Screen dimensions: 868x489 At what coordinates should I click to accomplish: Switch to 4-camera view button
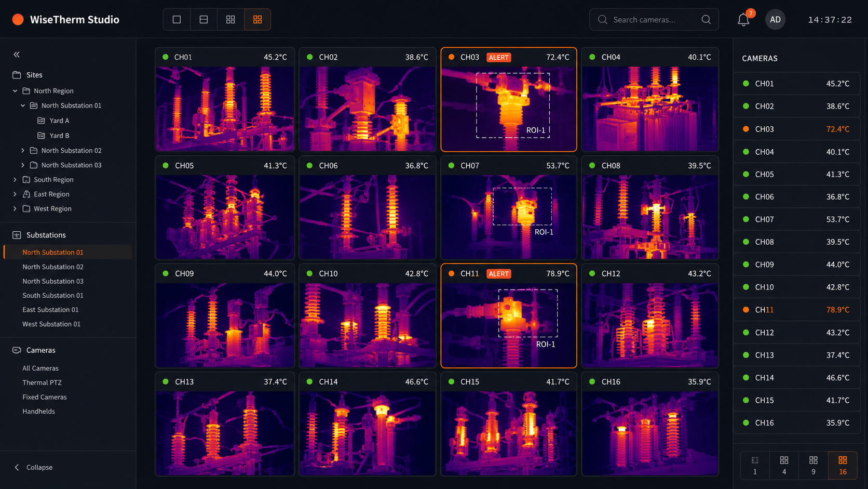(784, 465)
